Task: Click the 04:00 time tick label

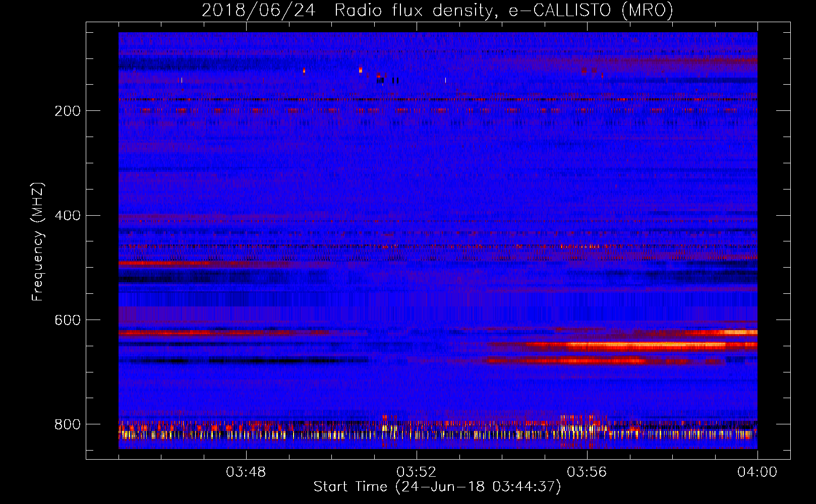Action: point(757,472)
